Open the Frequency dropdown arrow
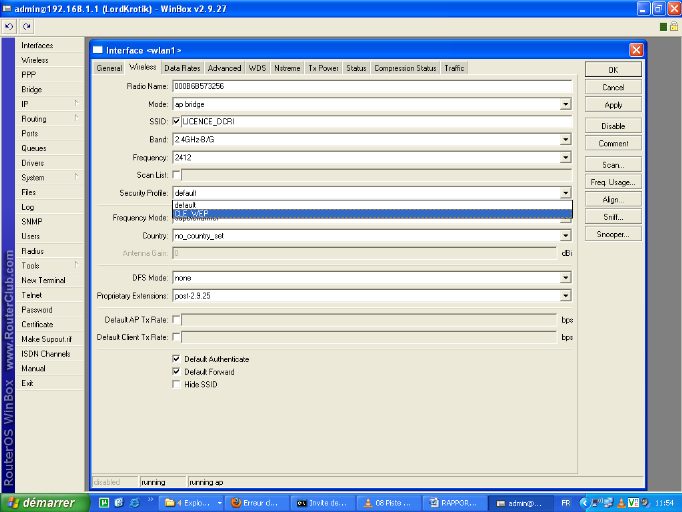The height and width of the screenshot is (512, 682). (x=565, y=157)
